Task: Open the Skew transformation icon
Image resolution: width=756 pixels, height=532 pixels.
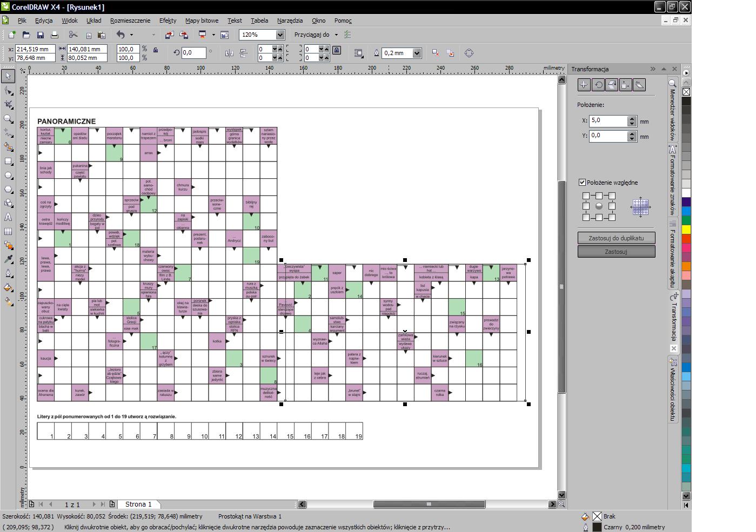Action: 639,85
